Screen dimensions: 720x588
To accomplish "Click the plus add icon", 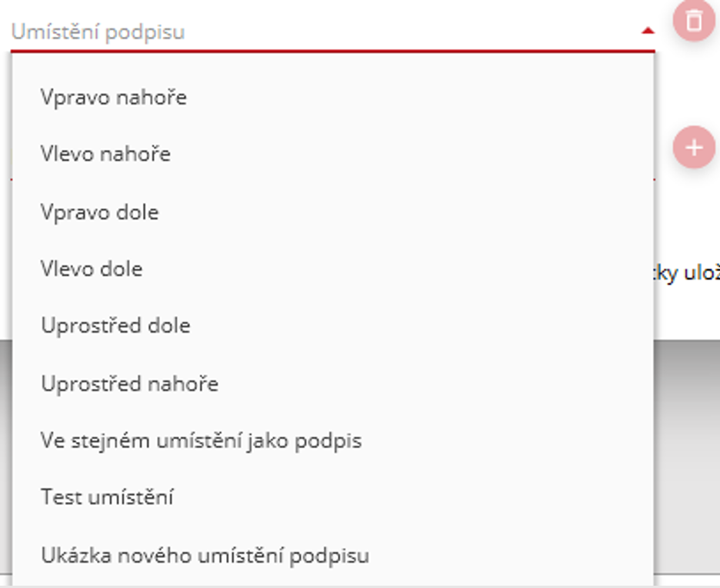I will [694, 147].
